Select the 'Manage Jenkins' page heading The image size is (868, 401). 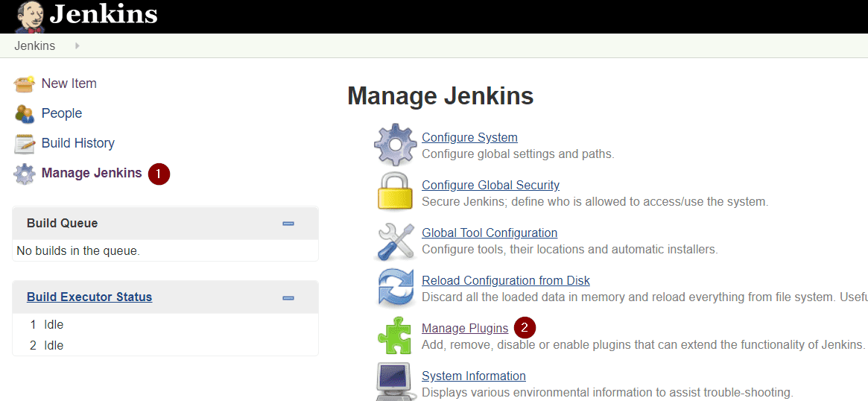(x=440, y=96)
